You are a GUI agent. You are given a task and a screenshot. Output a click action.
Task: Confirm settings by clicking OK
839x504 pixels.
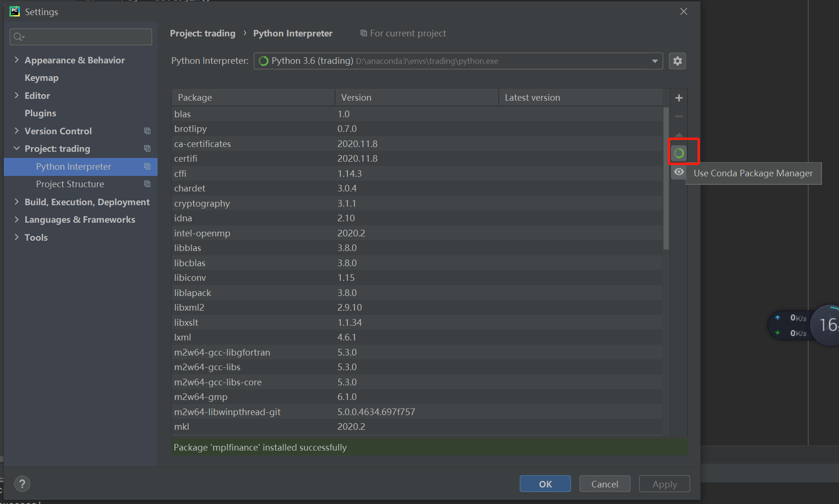(x=545, y=483)
